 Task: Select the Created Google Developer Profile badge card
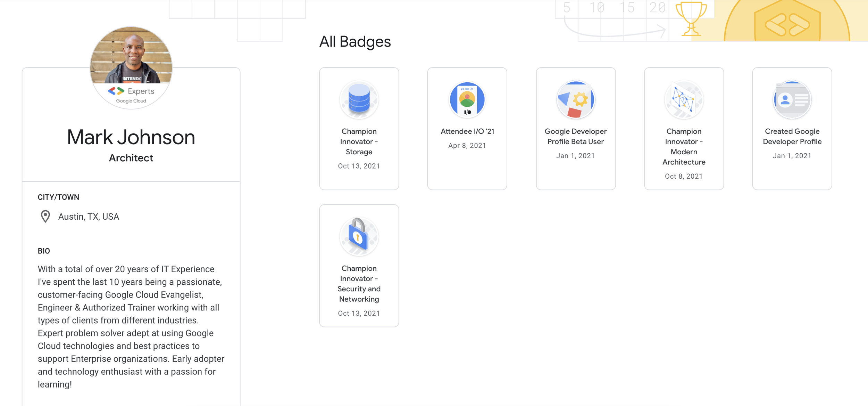point(792,129)
